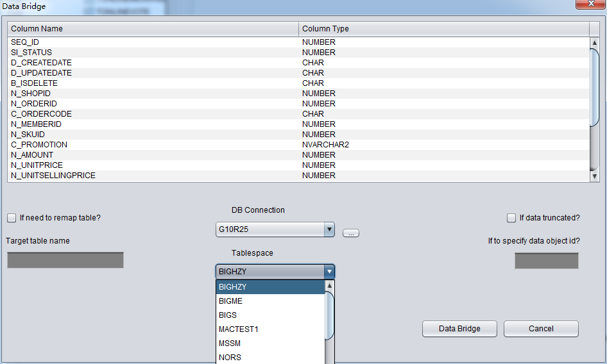This screenshot has width=607, height=364.
Task: Click the data object id input field
Action: coord(546,261)
